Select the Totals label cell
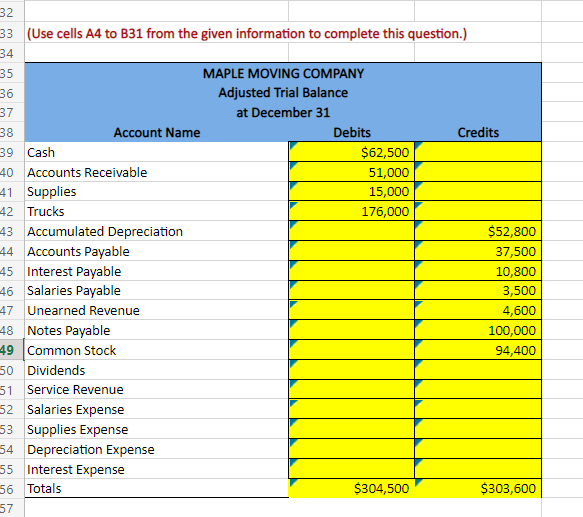The width and height of the screenshot is (583, 517). point(156,488)
